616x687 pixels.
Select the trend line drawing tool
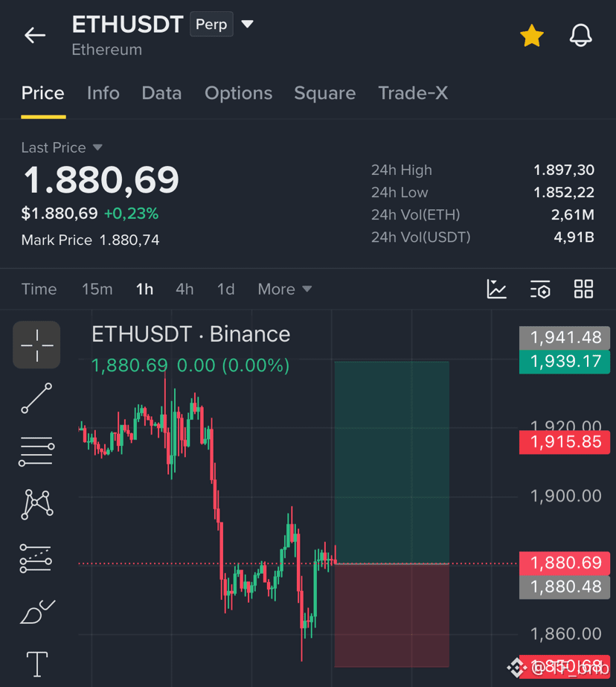[36, 398]
